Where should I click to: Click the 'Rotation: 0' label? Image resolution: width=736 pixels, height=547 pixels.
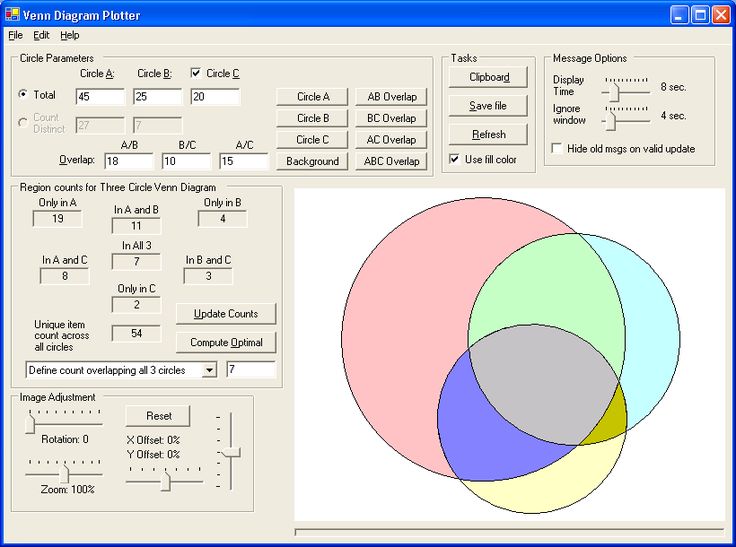[65, 439]
